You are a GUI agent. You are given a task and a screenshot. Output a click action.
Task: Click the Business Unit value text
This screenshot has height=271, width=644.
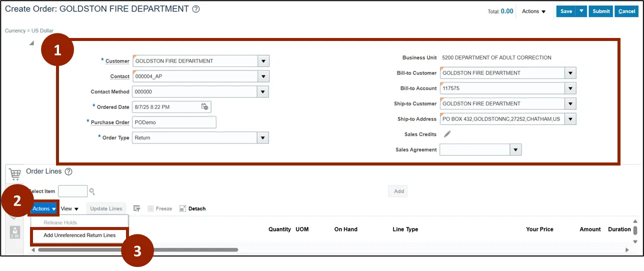[496, 57]
